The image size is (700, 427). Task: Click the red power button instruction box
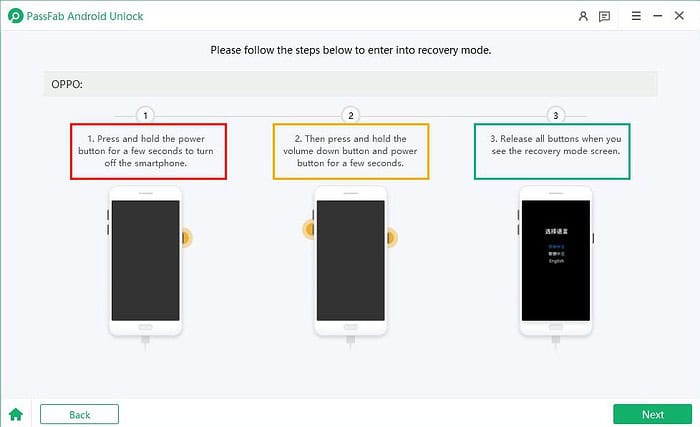(x=148, y=151)
